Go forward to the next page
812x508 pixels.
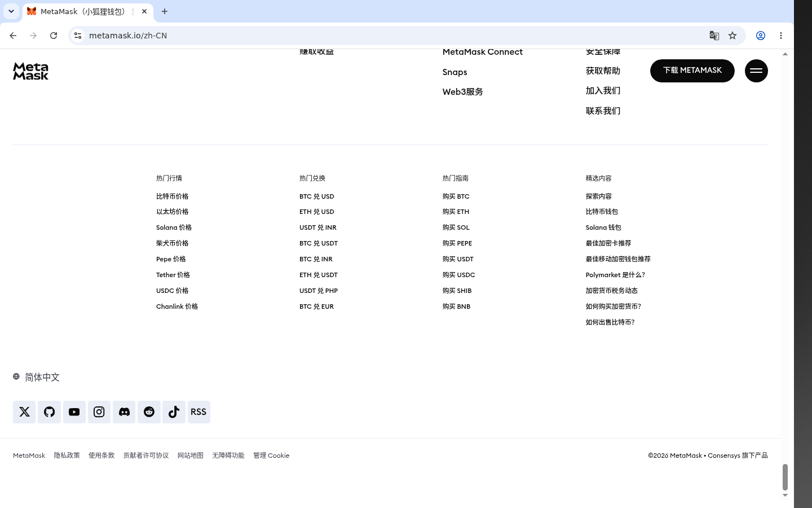coord(33,36)
